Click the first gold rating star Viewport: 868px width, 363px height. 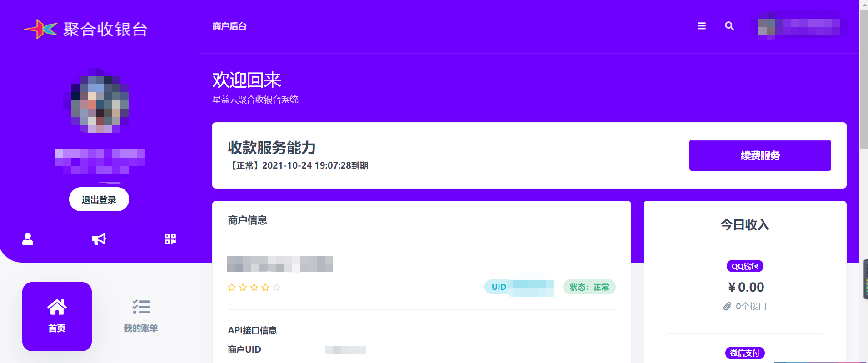coord(232,287)
